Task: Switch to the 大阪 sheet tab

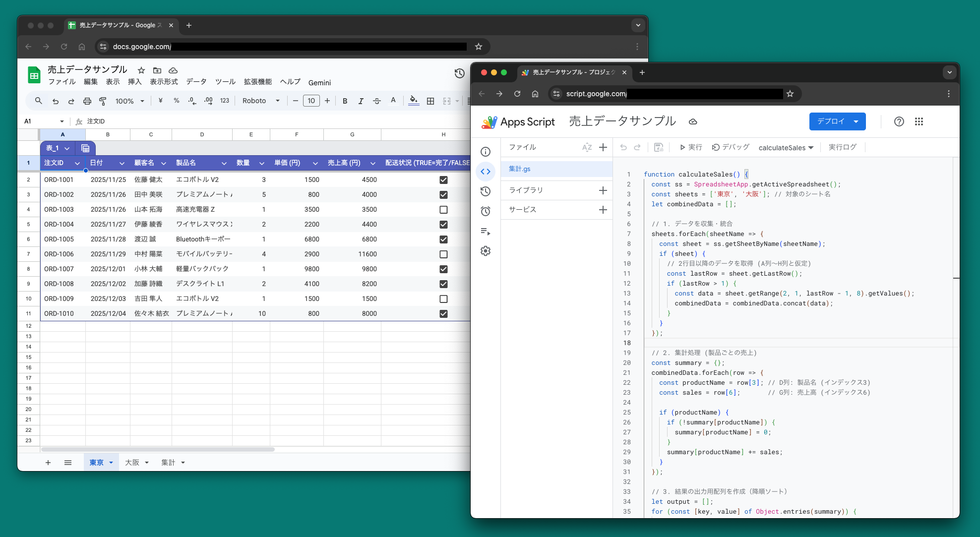Action: [x=132, y=463]
